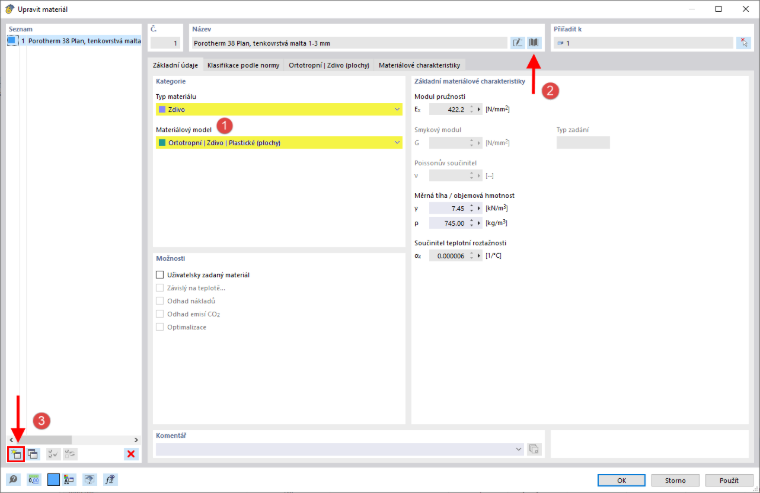Image resolution: width=760 pixels, height=493 pixels.
Task: Click the blue color display icon
Action: [53, 480]
